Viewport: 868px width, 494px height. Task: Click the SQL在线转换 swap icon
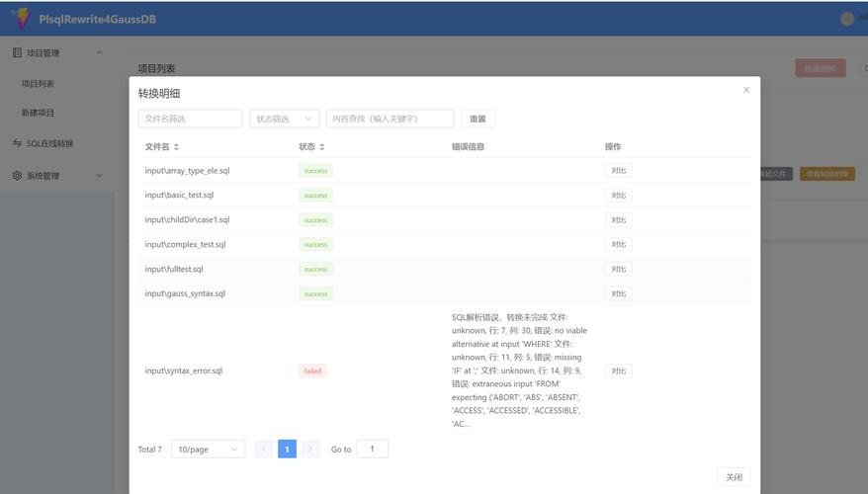point(17,143)
